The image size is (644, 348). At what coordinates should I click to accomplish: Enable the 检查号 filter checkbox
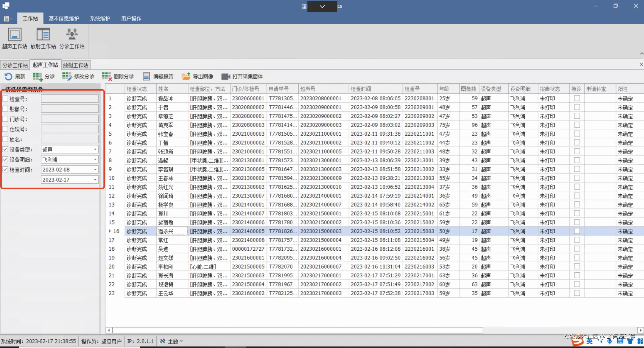tap(5, 99)
